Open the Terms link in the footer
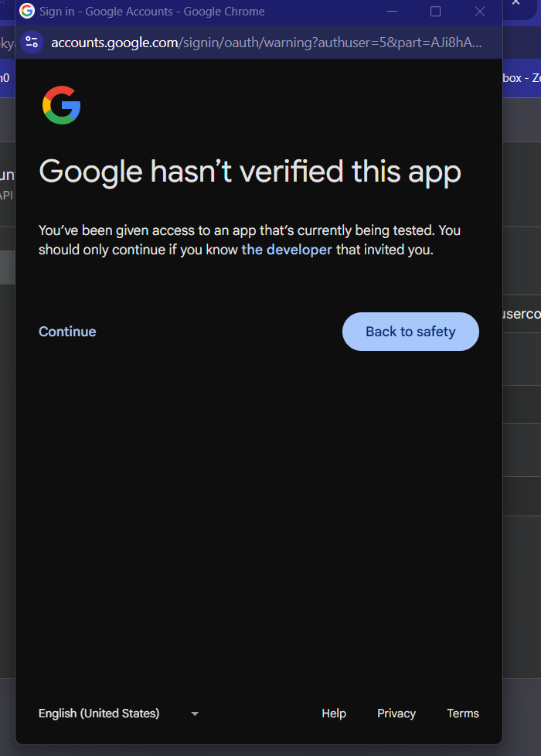 (x=463, y=713)
